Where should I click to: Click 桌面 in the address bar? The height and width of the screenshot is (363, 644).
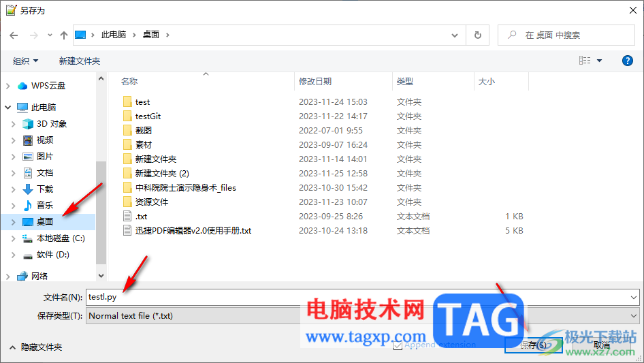(150, 35)
